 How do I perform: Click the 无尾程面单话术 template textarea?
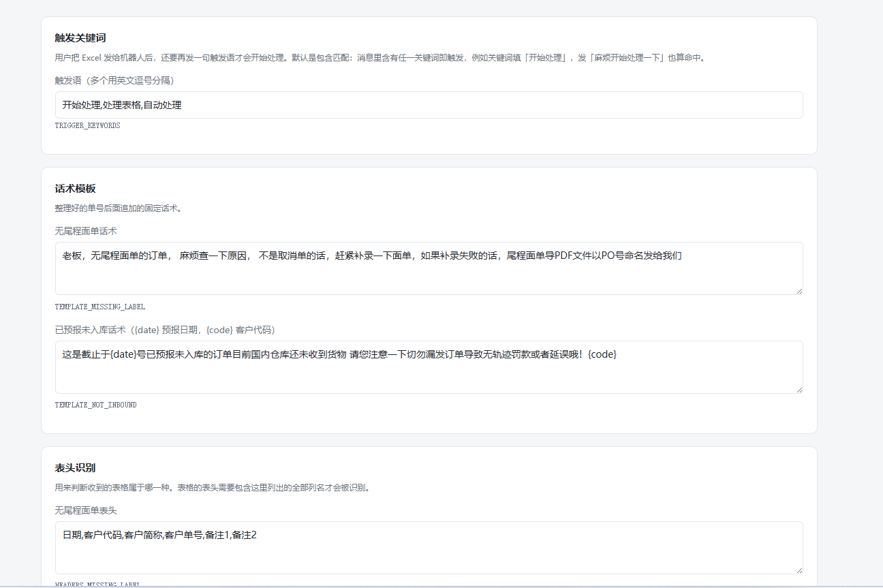click(x=429, y=268)
